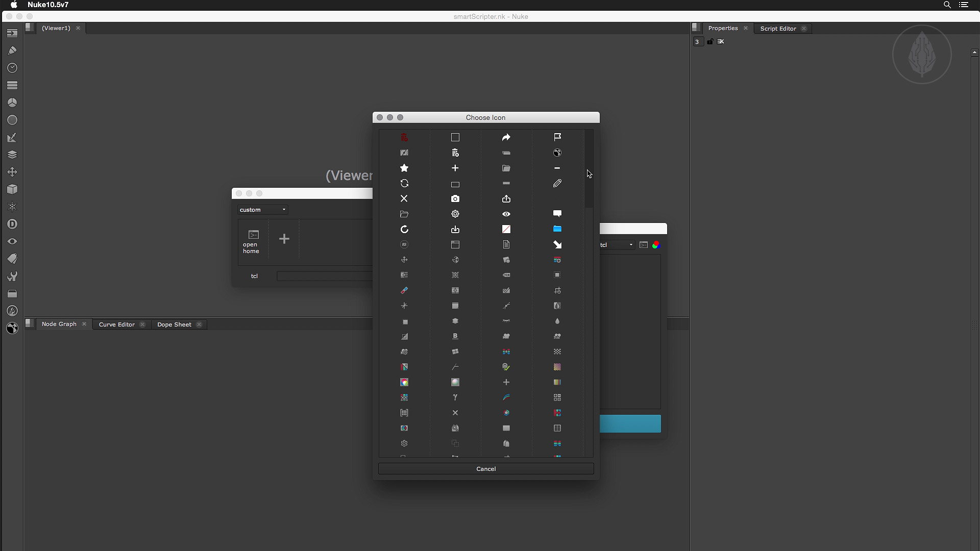This screenshot has height=551, width=980.
Task: Open the RGB color picker icon
Action: [656, 245]
